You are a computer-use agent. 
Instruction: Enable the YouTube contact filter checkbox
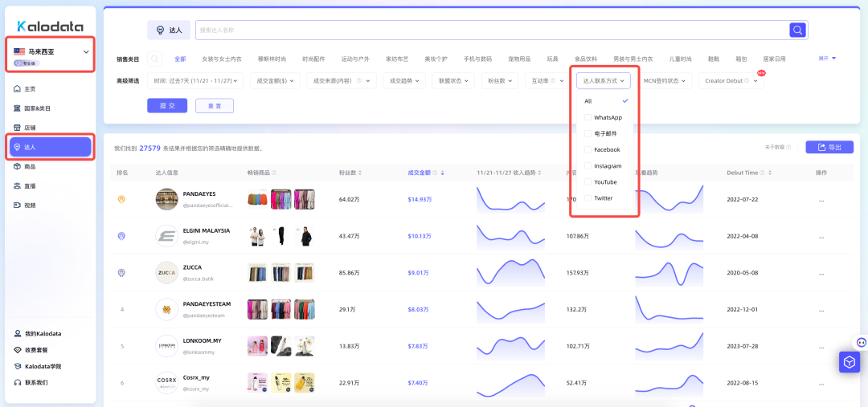pos(588,182)
